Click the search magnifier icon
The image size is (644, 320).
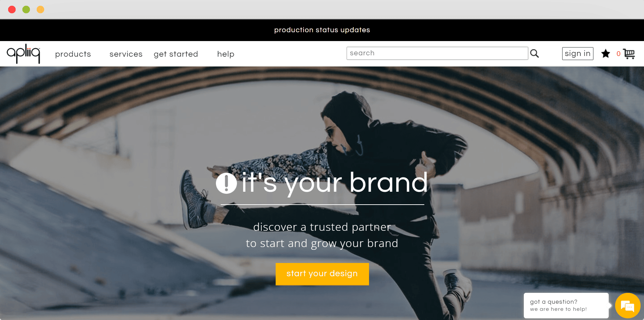(x=534, y=53)
